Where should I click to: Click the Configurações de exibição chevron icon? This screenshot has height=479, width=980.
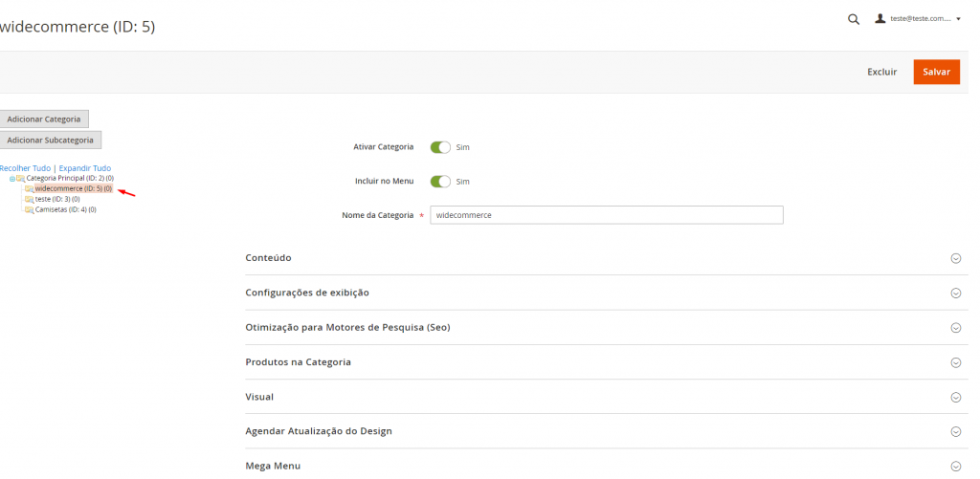click(956, 293)
